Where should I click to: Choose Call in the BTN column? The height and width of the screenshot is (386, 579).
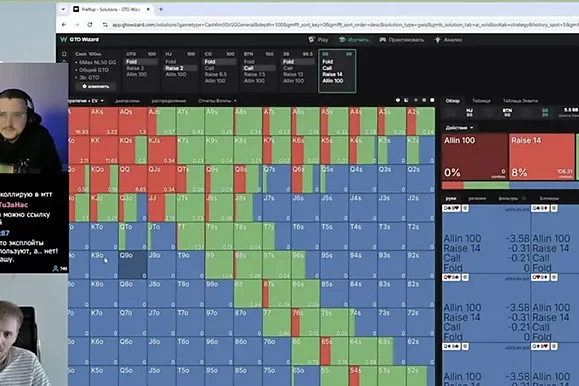258,68
